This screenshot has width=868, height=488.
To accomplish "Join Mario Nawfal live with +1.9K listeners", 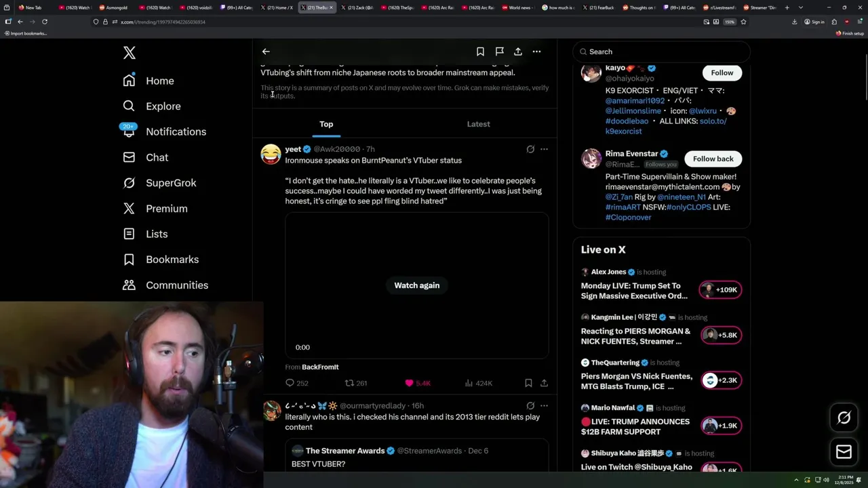I will 721,426.
